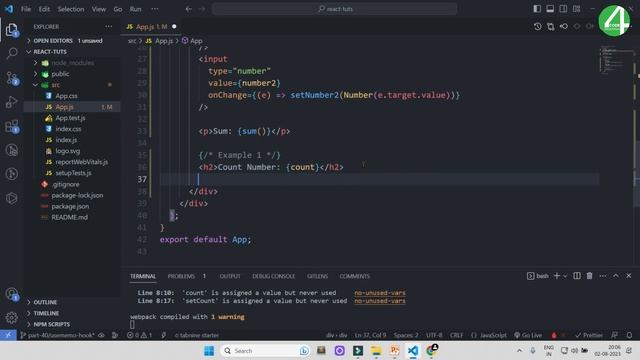This screenshot has height=360, width=640.
Task: Click the react-tuts command center search box
Action: [x=334, y=9]
